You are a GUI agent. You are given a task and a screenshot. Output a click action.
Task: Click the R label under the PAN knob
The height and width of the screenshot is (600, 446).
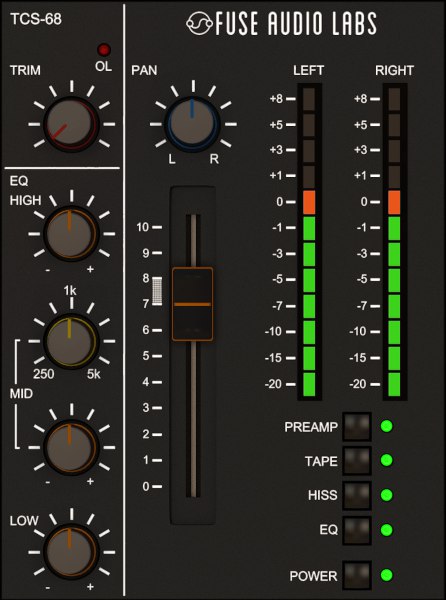[x=214, y=159]
